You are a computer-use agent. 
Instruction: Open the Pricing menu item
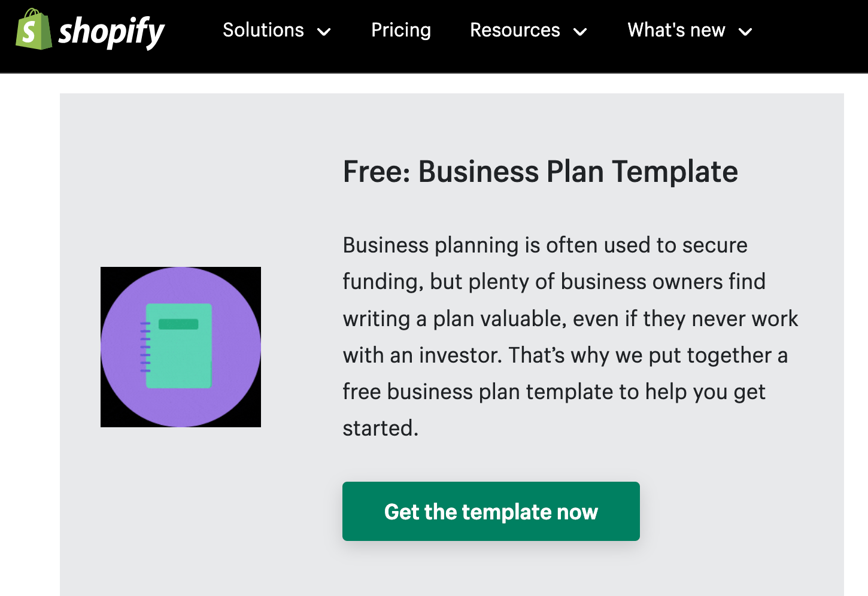coord(401,30)
